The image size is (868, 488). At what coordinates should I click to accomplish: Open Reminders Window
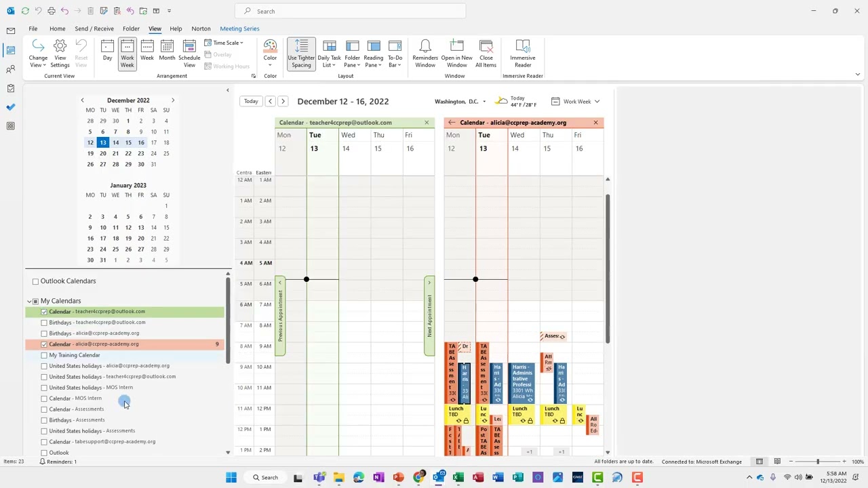coord(425,54)
